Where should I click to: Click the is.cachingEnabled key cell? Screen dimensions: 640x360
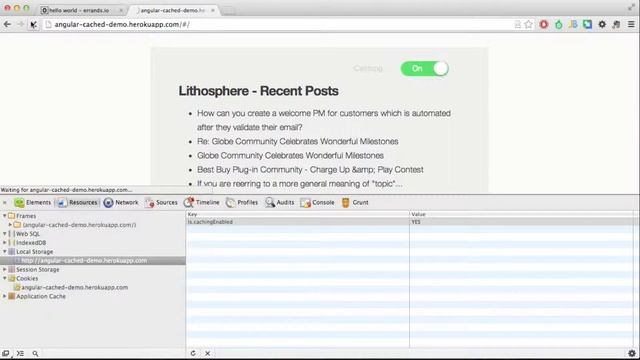(x=298, y=222)
